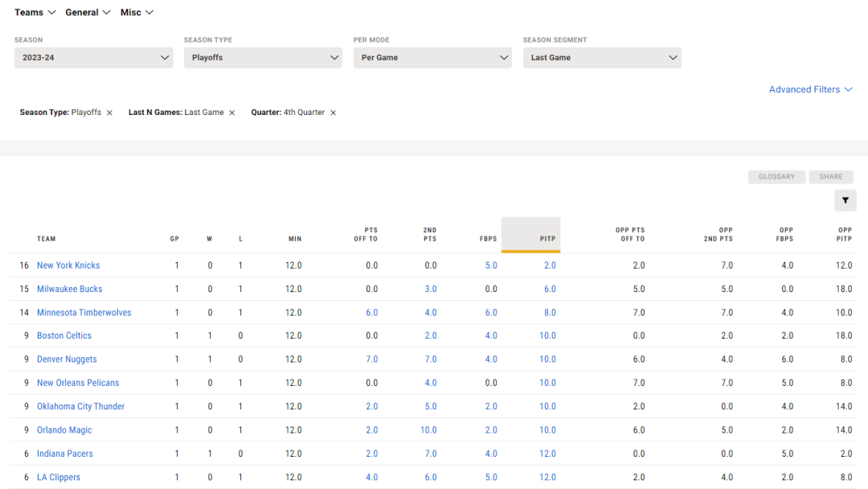The height and width of the screenshot is (489, 868).
Task: Sort by OPP PITP column header
Action: point(844,234)
